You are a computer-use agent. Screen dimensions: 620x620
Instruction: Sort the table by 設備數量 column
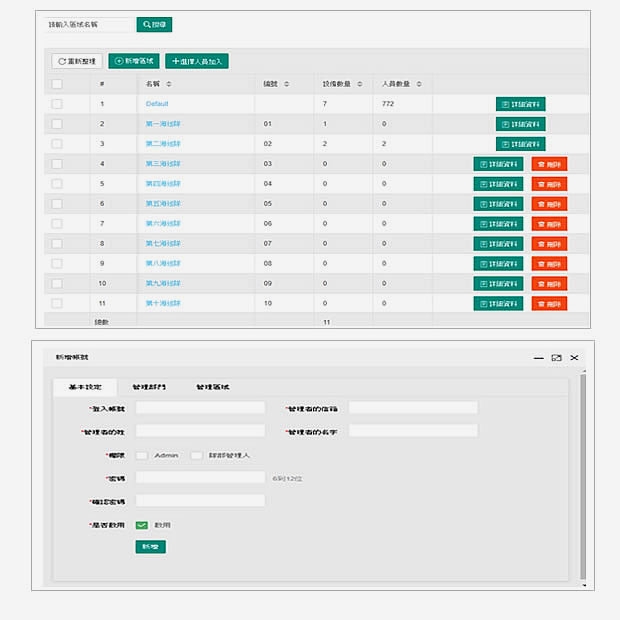point(360,84)
